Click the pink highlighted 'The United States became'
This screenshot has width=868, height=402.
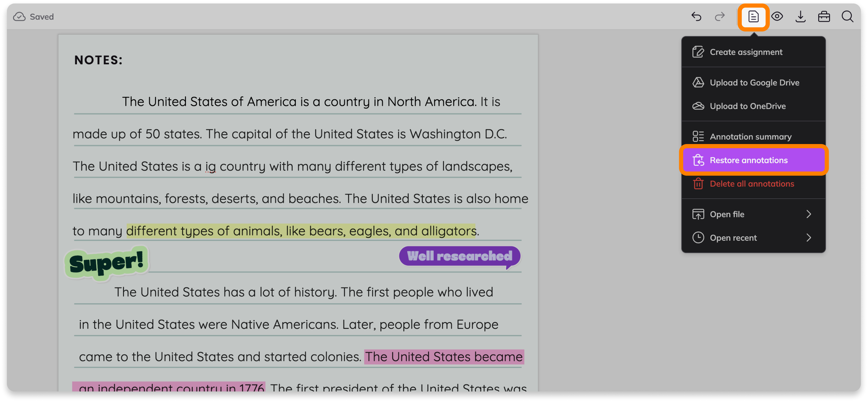(x=444, y=357)
